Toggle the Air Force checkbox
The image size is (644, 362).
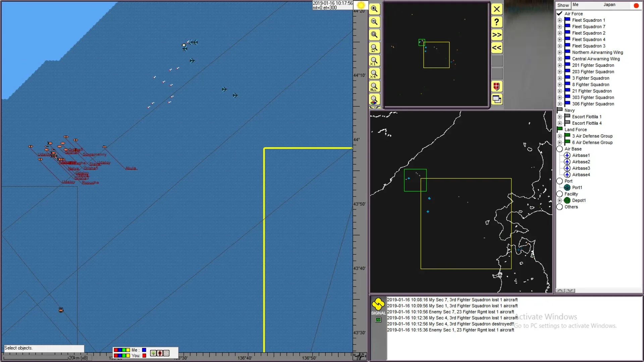[x=559, y=14]
